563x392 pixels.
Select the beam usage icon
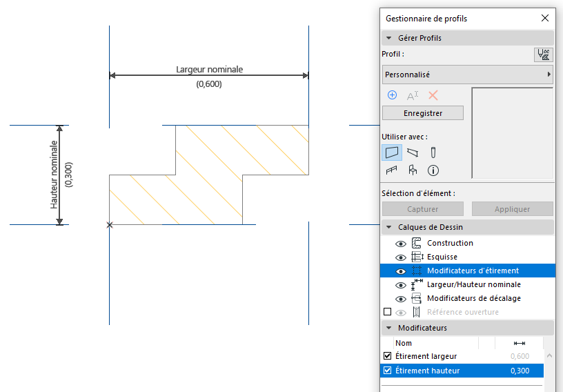[413, 153]
